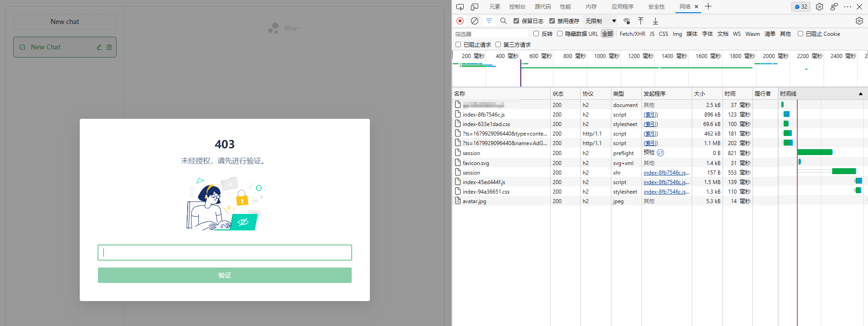Toggle the 禁用缓存 checkbox
The image size is (868, 326).
click(x=552, y=21)
